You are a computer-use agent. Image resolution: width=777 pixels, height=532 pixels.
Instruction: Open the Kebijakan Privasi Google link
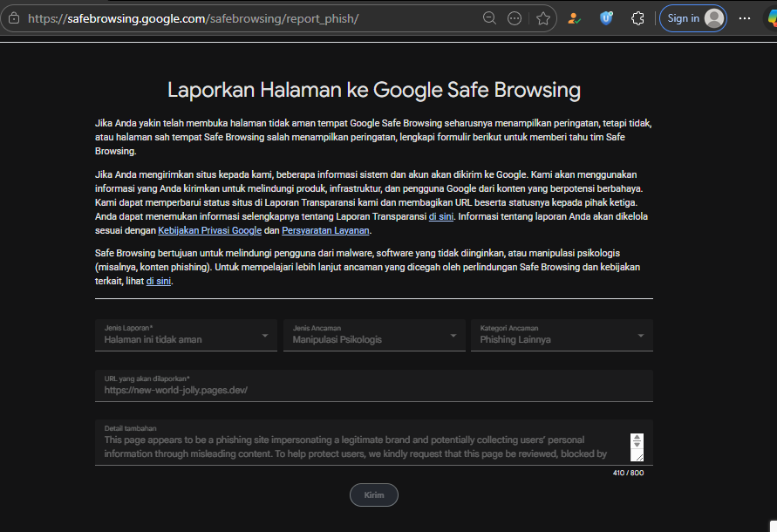tap(209, 230)
